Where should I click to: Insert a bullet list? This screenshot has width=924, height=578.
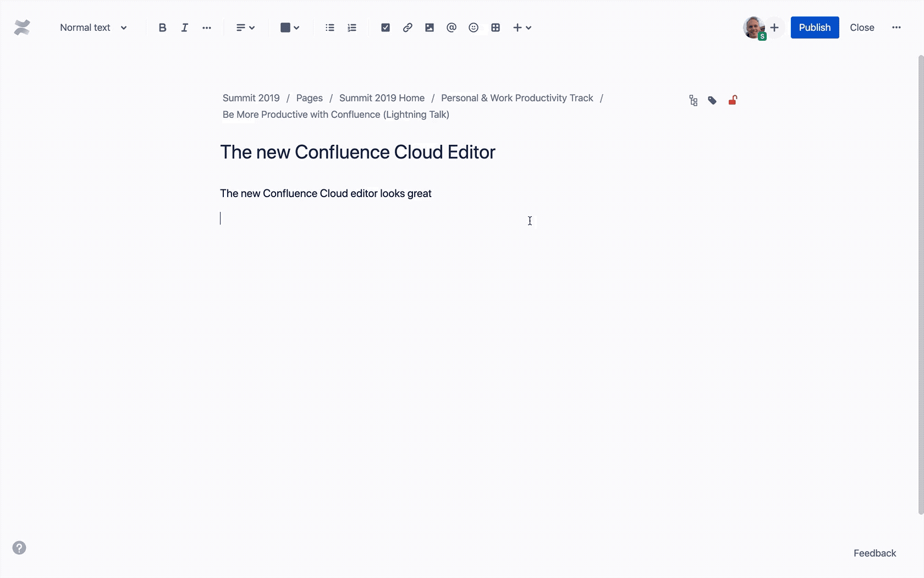[330, 28]
